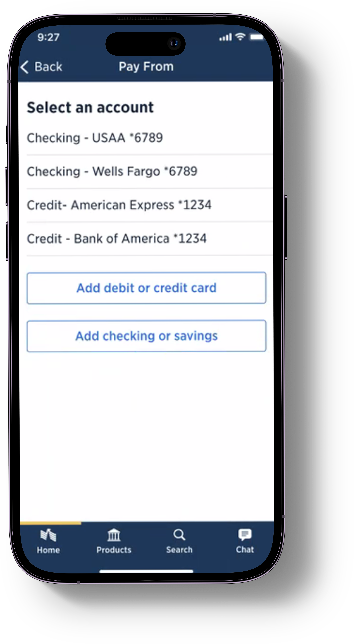
Task: Tap the Search magnifying glass icon
Action: [x=179, y=534]
